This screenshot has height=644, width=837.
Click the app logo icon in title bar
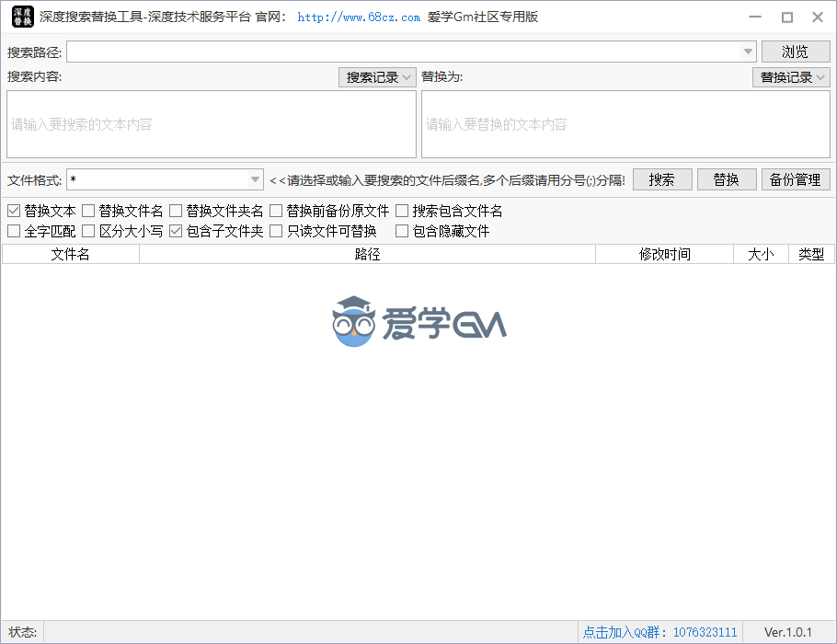[22, 17]
